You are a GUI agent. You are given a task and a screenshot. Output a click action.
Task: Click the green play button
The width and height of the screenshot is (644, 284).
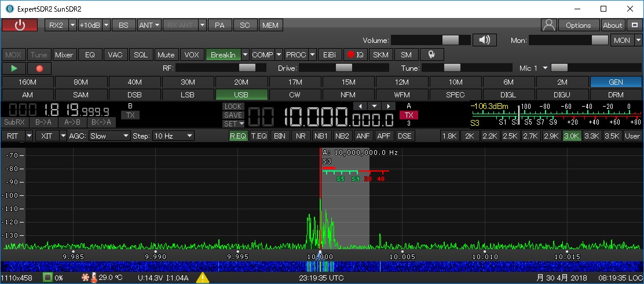click(x=14, y=68)
